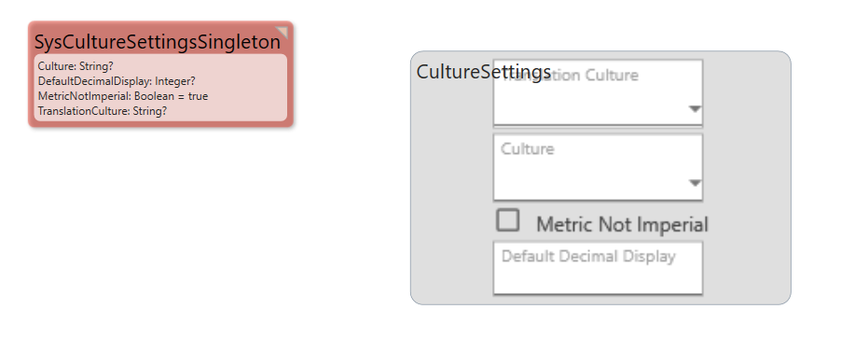Viewport: 868px width, 351px height.
Task: Select the SysCultureSettingsSingleton class title
Action: pos(158,42)
